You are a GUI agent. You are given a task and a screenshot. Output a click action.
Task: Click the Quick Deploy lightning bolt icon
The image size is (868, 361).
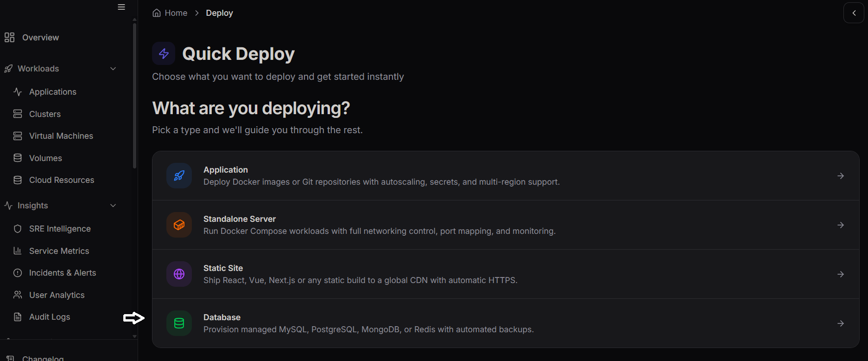point(164,54)
